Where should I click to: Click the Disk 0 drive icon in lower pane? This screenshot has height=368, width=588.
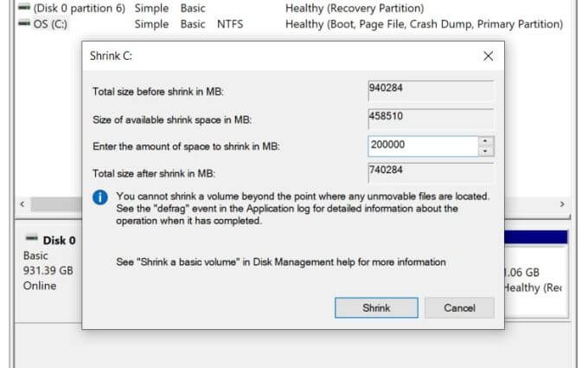pyautogui.click(x=31, y=239)
